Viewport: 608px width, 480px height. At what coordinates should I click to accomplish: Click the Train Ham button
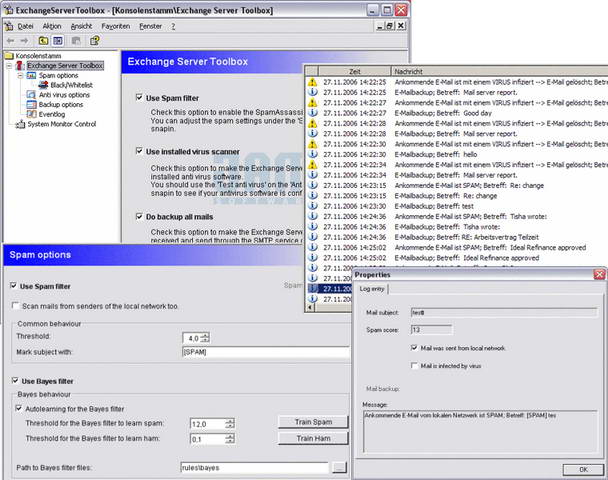tap(313, 439)
